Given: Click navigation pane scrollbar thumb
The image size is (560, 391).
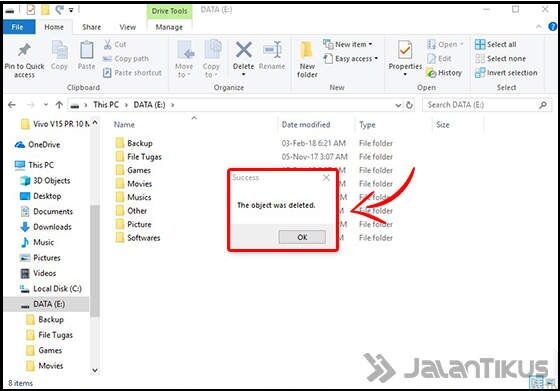Looking at the screenshot, I should click(x=95, y=261).
